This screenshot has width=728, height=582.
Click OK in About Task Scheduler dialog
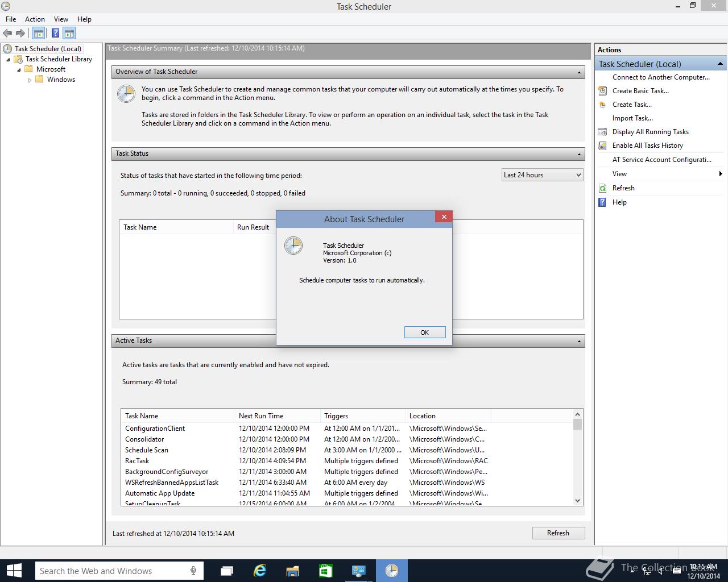coord(425,332)
